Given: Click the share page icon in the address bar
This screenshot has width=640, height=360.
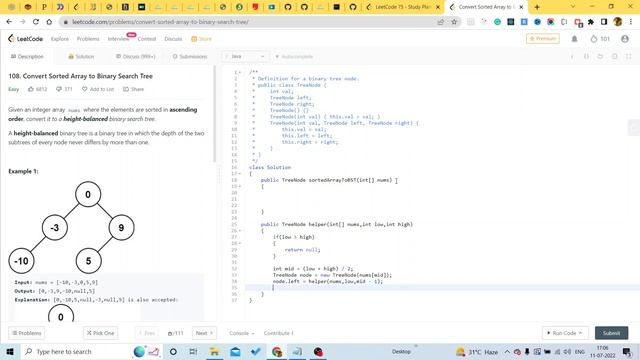Looking at the screenshot, I should (x=440, y=22).
